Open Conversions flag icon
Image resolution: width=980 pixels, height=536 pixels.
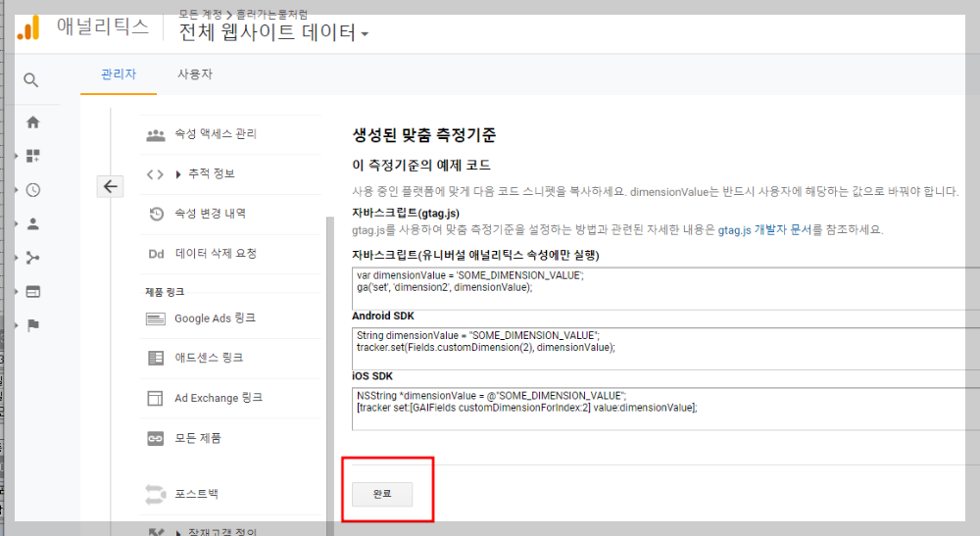pyautogui.click(x=33, y=325)
